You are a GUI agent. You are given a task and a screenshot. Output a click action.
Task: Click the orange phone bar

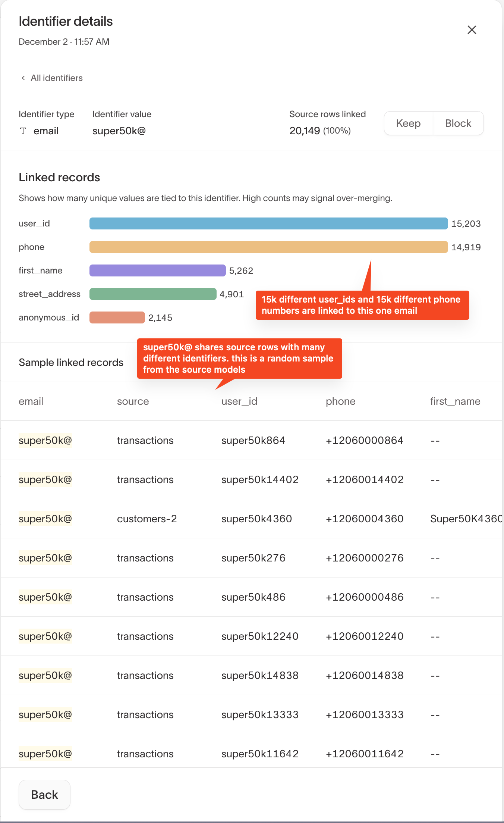click(x=268, y=247)
